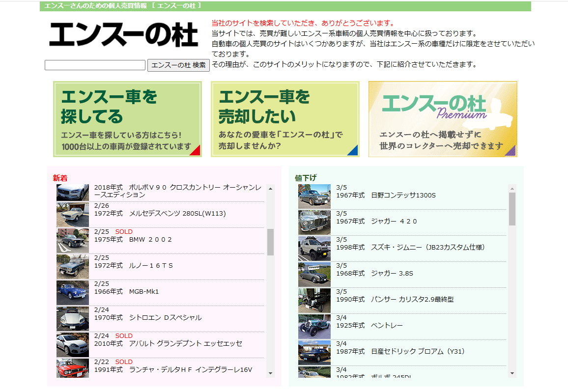Image resolution: width=568 pixels, height=392 pixels.
Task: Select the 1972年式 ルノー16TS listing text
Action: coord(133,266)
